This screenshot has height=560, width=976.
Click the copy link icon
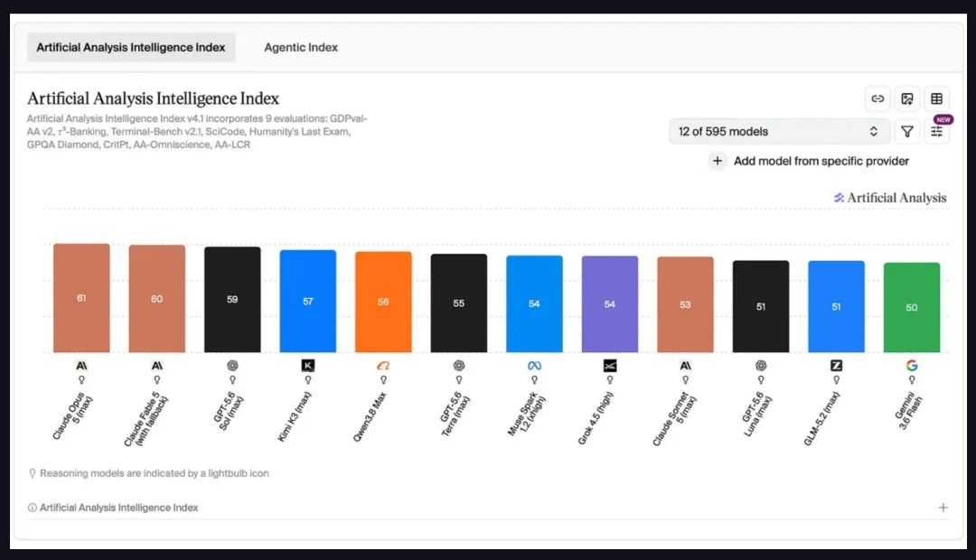click(877, 98)
